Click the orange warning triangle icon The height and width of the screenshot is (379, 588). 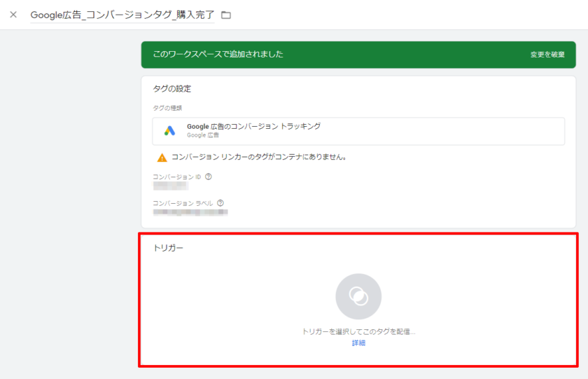pyautogui.click(x=162, y=158)
